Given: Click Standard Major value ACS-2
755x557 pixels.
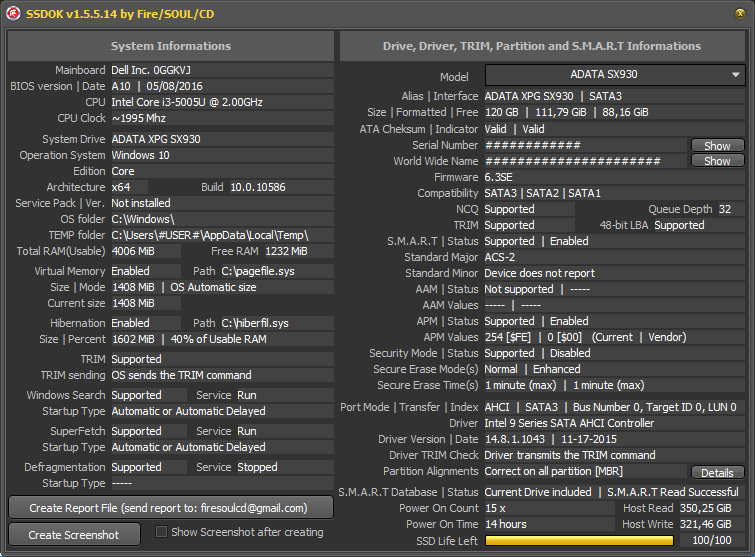Looking at the screenshot, I should [x=500, y=257].
